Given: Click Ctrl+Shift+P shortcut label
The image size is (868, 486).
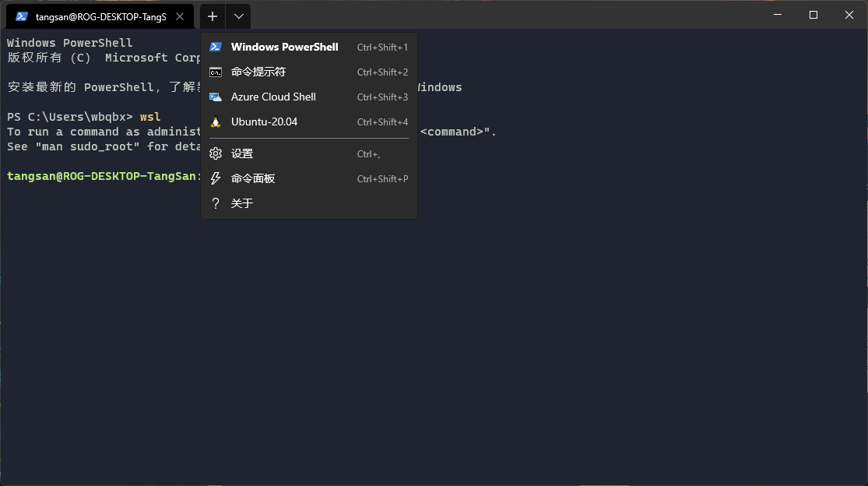Looking at the screenshot, I should tap(382, 179).
